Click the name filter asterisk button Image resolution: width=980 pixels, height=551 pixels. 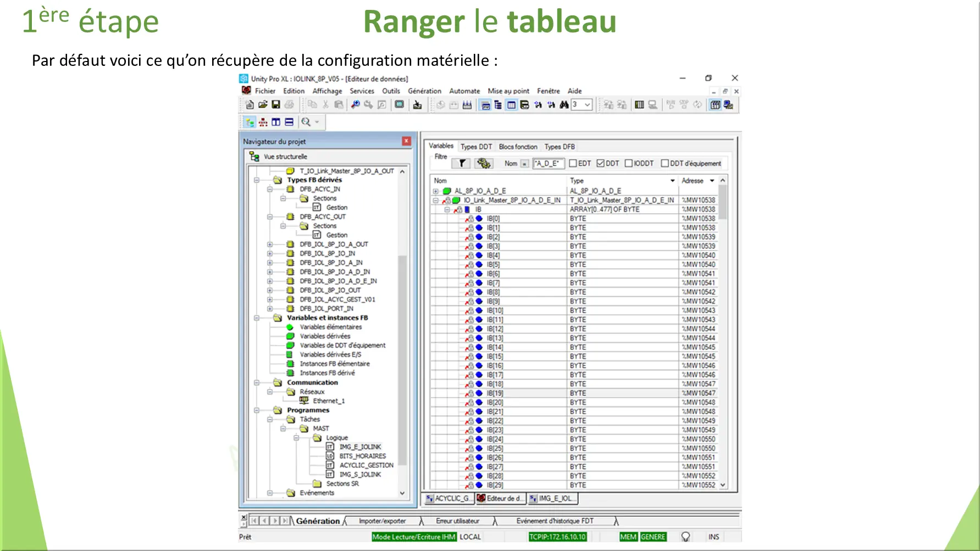[x=524, y=164]
